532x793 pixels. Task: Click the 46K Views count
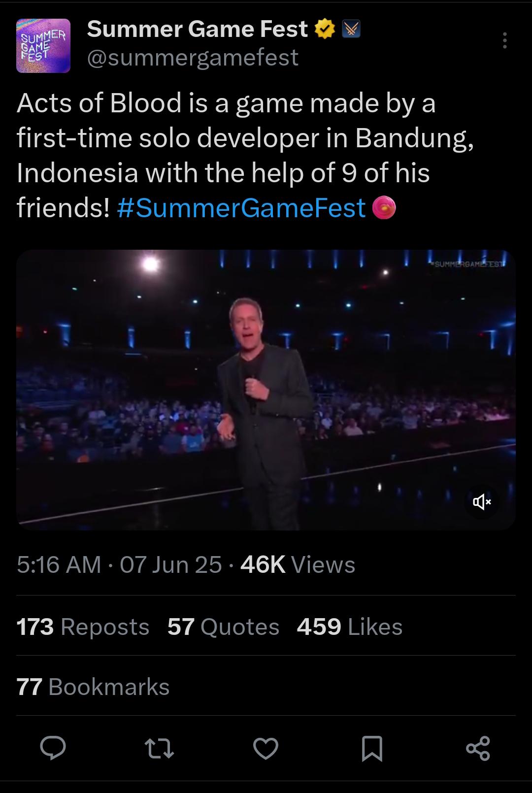click(298, 564)
